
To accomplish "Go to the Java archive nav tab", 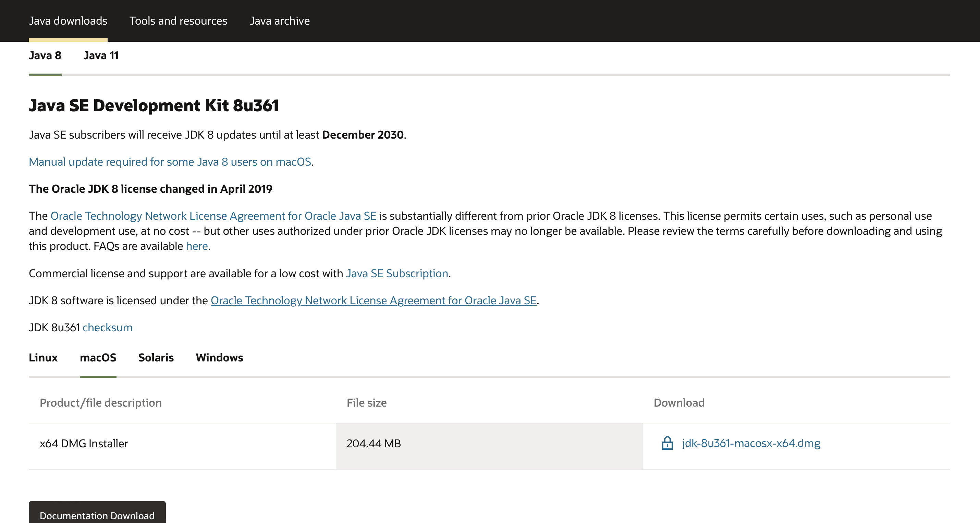I will (x=280, y=21).
